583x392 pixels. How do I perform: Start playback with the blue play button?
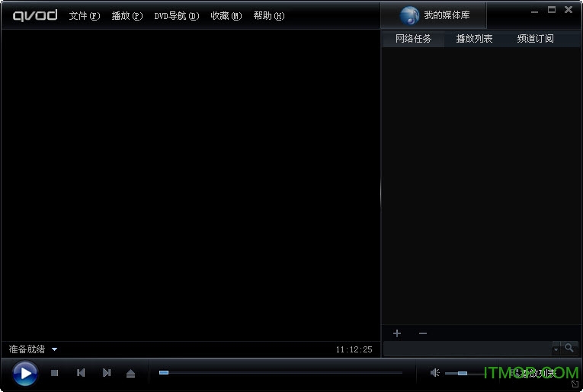point(25,373)
